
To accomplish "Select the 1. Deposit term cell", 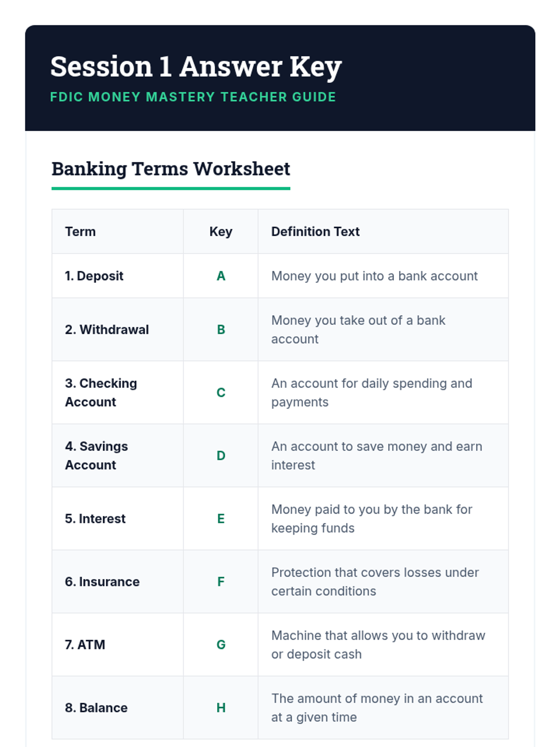I will (94, 276).
